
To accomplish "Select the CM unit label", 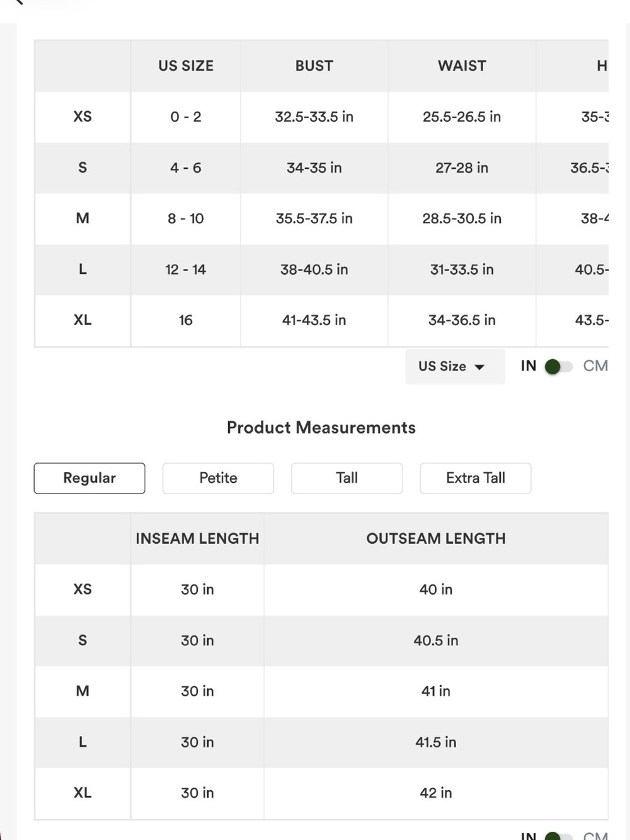I will point(595,366).
